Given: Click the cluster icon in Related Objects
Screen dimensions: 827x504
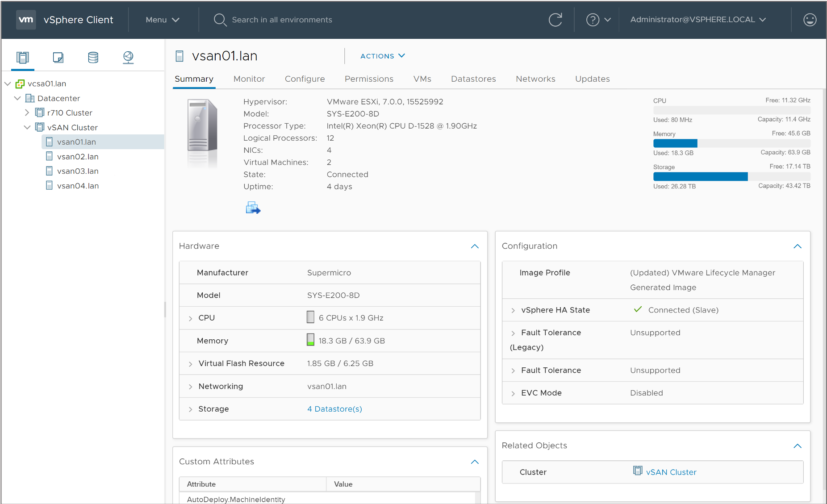Looking at the screenshot, I should coord(638,471).
